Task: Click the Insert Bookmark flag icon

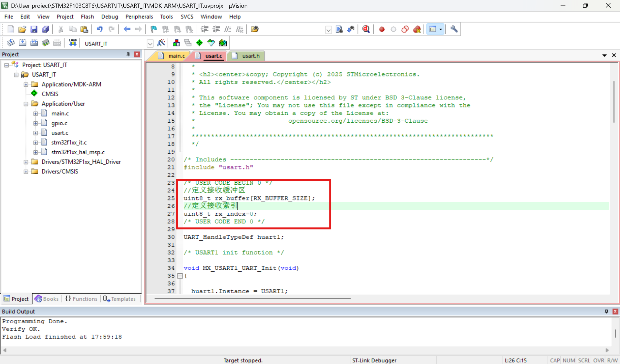Action: click(x=154, y=29)
